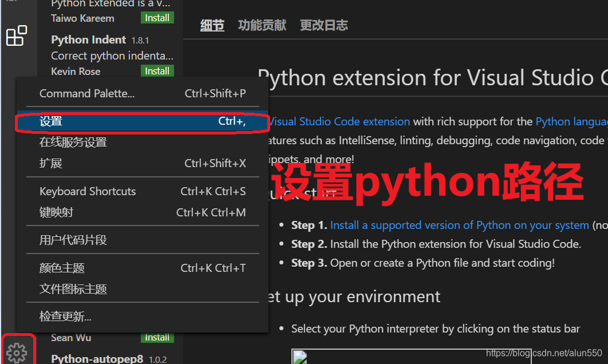Choose 文件图标主题 menu item
Viewport: 608px width, 364px height.
(x=143, y=289)
